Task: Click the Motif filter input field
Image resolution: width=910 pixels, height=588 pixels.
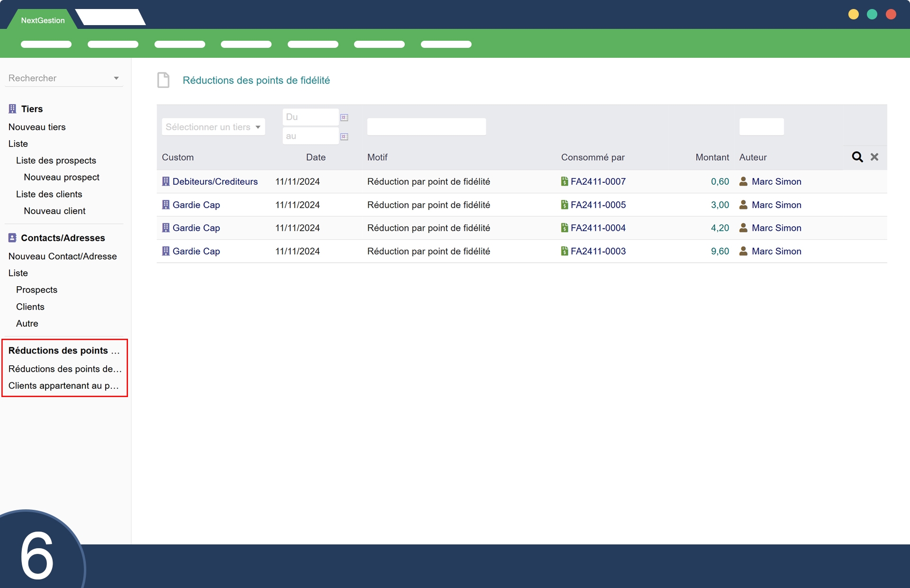Action: tap(426, 127)
